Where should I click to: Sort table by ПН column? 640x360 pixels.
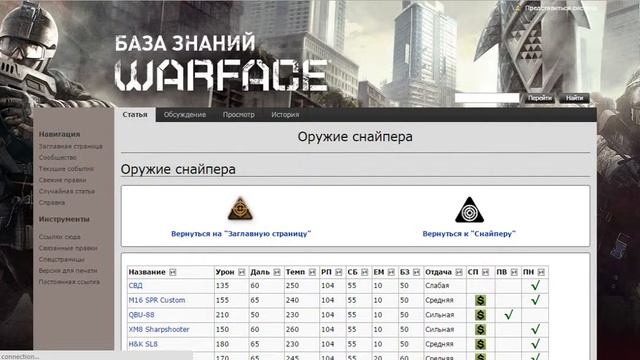click(x=541, y=272)
